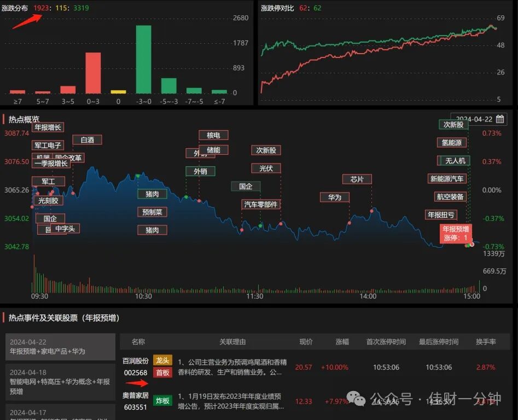Image resolution: width=518 pixels, height=420 pixels.
Task: Click the 3319 declining count
Action: 81,8
